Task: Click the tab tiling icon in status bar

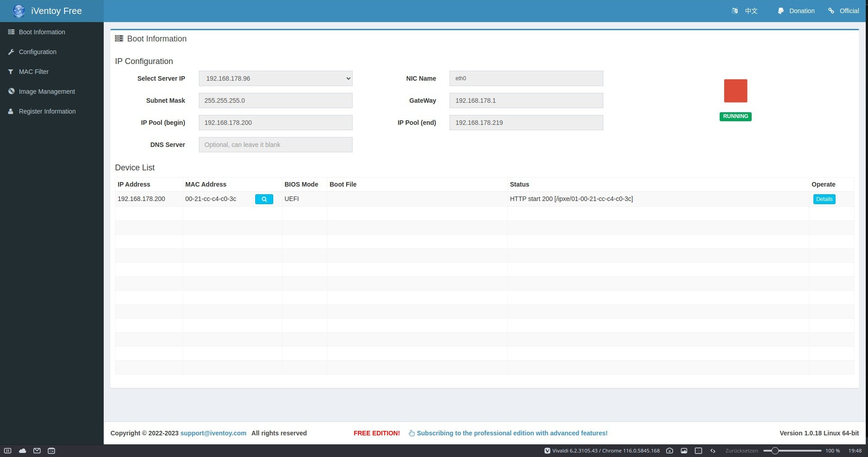Action: 698,451
